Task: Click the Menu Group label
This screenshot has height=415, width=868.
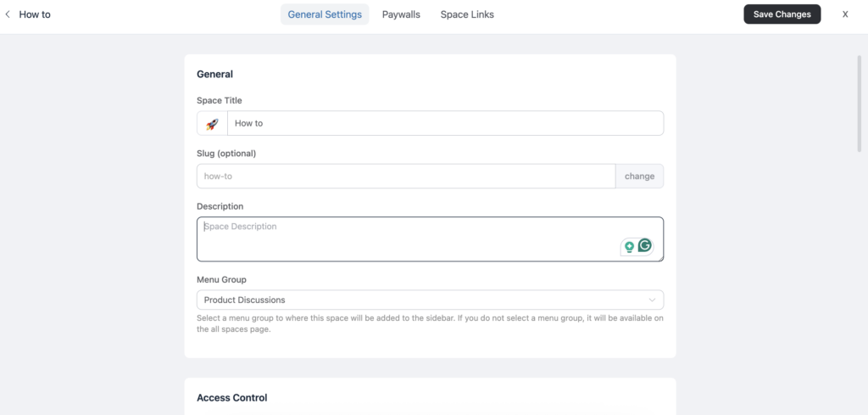Action: [221, 280]
